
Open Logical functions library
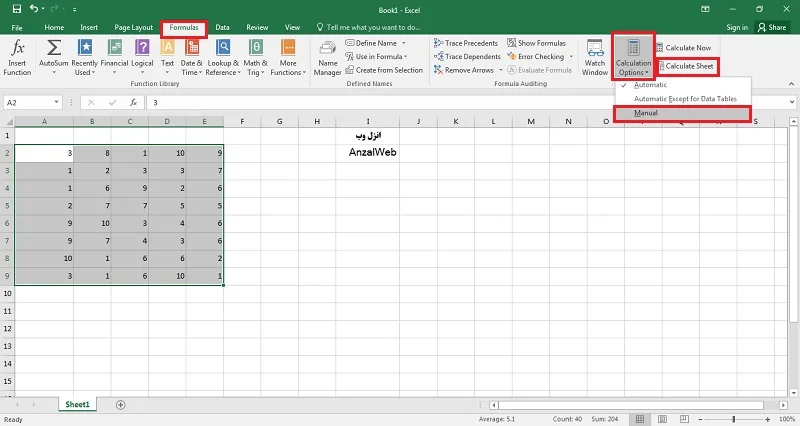[142, 58]
